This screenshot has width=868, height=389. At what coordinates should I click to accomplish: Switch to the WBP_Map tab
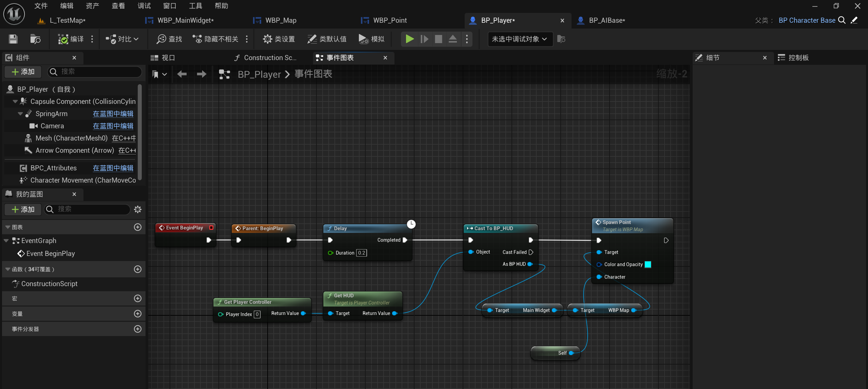point(281,20)
